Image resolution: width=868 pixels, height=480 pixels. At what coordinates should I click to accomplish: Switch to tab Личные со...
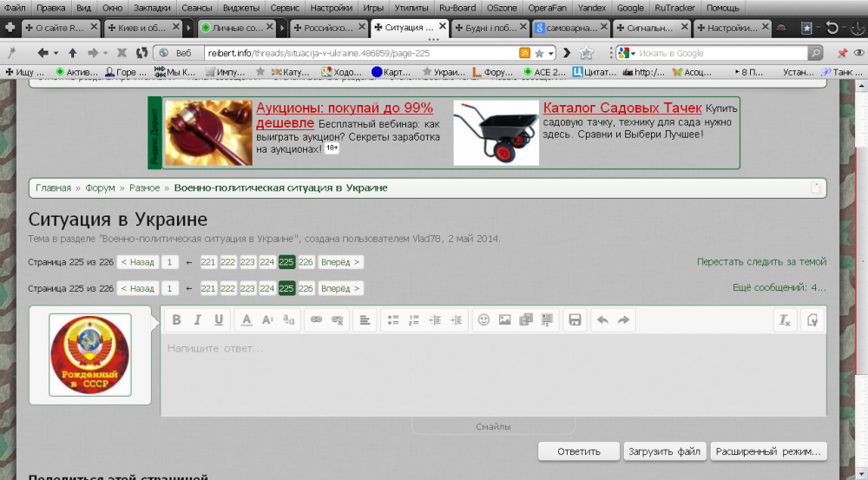click(237, 27)
